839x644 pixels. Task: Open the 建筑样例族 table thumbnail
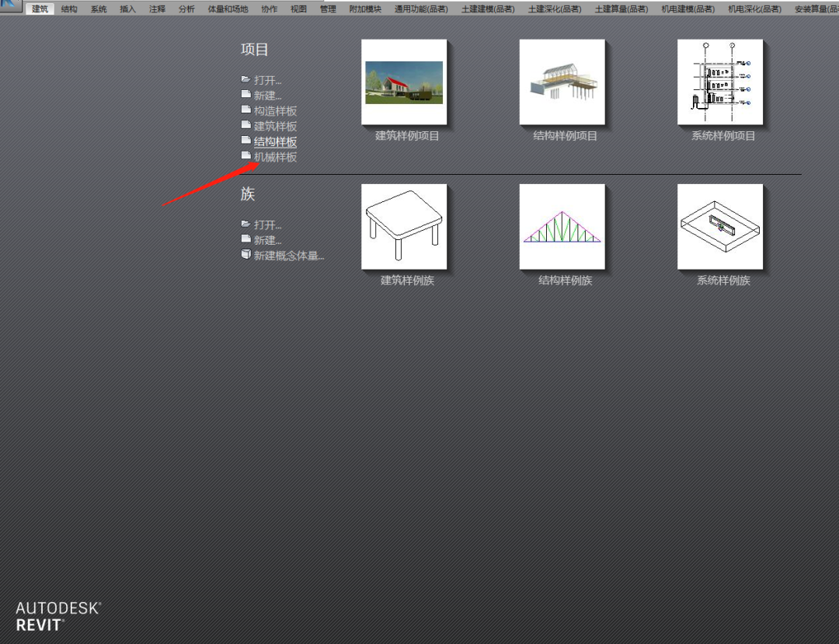click(x=404, y=227)
